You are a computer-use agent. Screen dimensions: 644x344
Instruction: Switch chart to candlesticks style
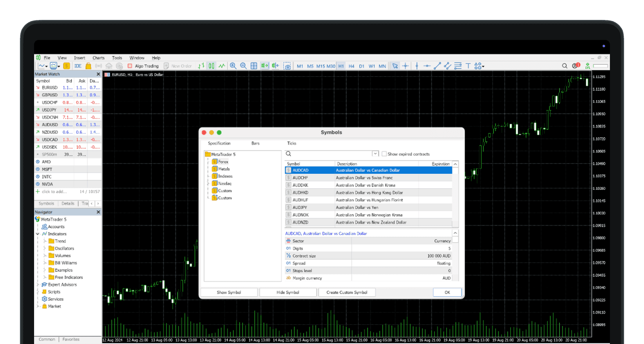(x=212, y=66)
